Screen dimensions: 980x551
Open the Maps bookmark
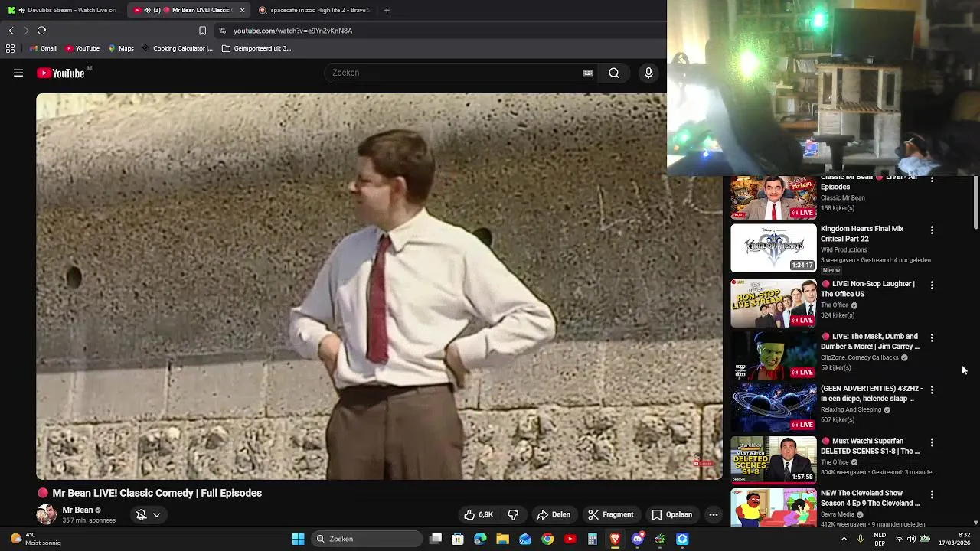[x=121, y=48]
